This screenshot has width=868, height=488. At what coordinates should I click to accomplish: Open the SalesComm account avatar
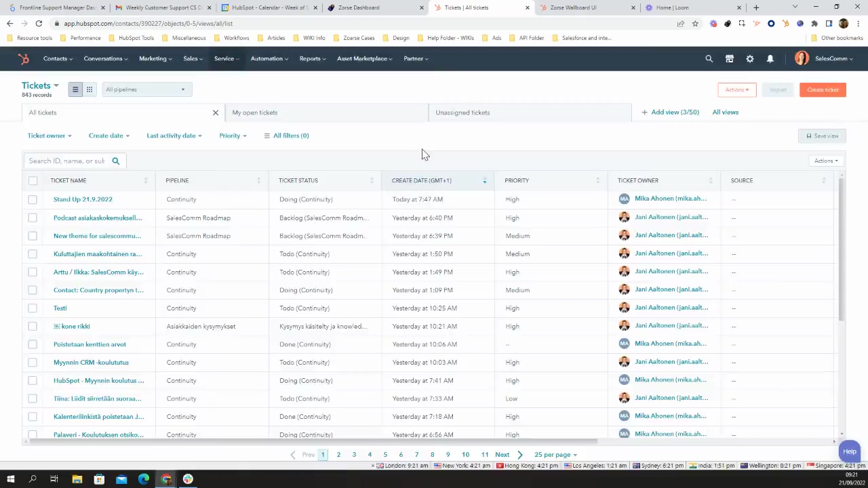(802, 59)
